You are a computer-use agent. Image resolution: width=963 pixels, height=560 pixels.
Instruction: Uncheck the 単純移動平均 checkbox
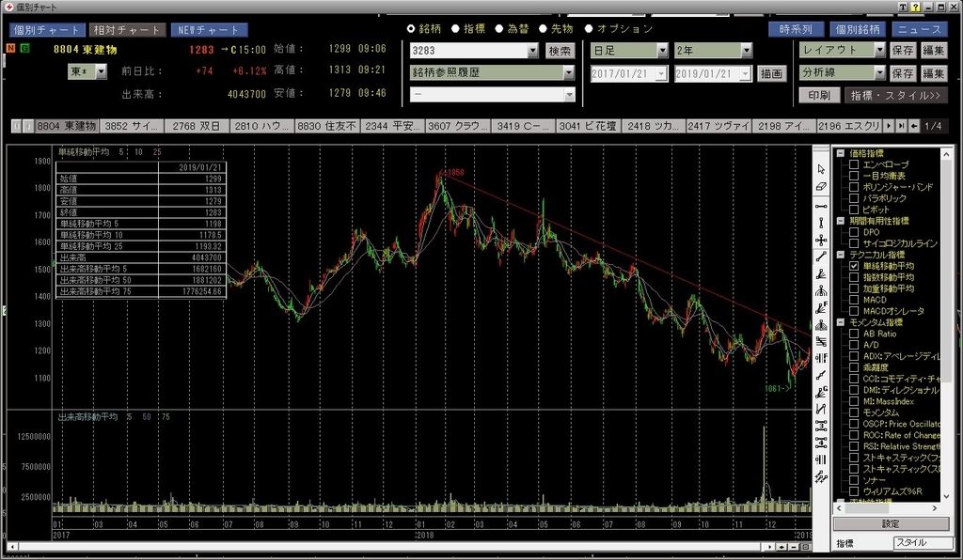(854, 266)
